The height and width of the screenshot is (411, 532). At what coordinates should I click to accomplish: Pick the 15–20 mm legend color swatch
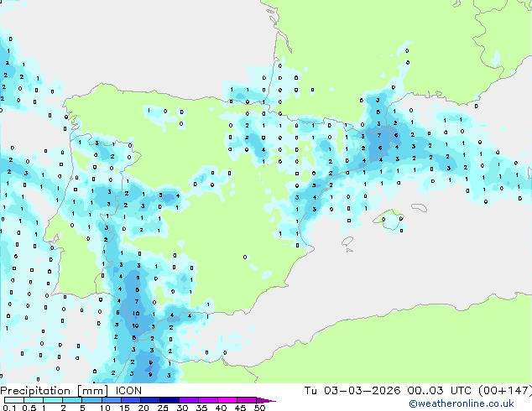click(130, 400)
